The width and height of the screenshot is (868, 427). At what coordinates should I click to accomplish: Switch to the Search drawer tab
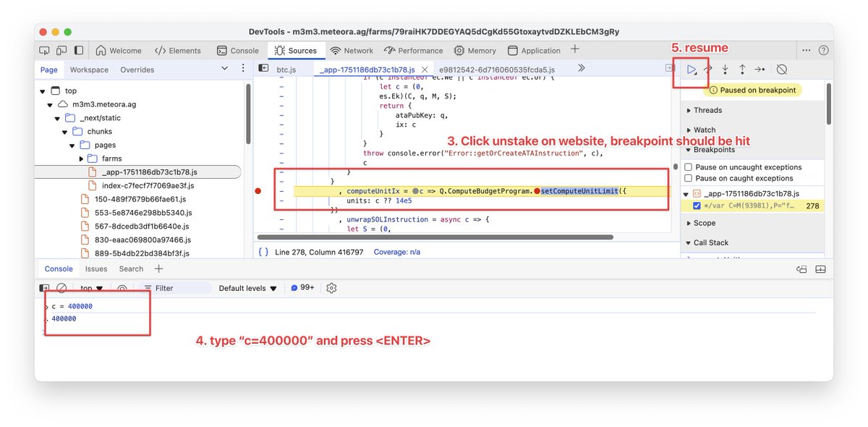[x=131, y=269]
